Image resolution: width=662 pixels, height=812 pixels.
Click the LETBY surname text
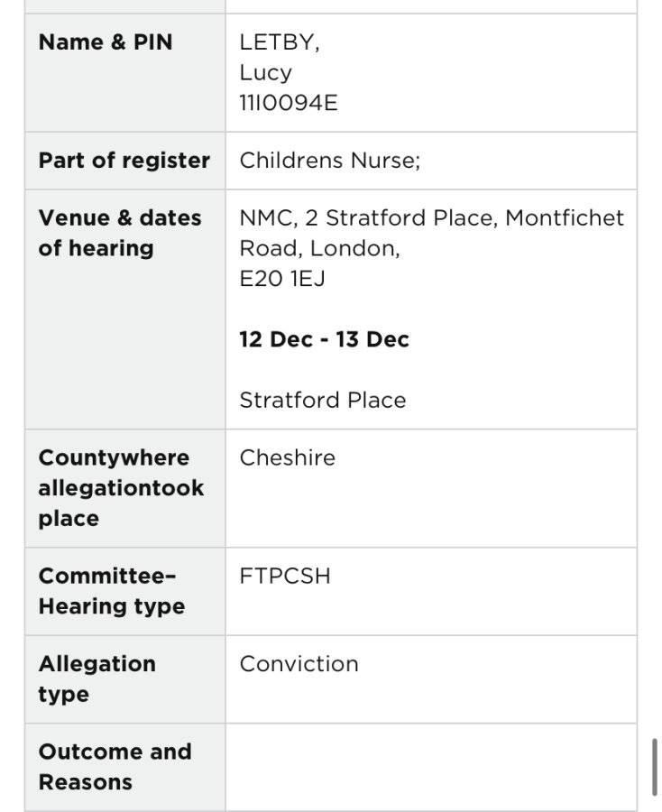pyautogui.click(x=280, y=42)
